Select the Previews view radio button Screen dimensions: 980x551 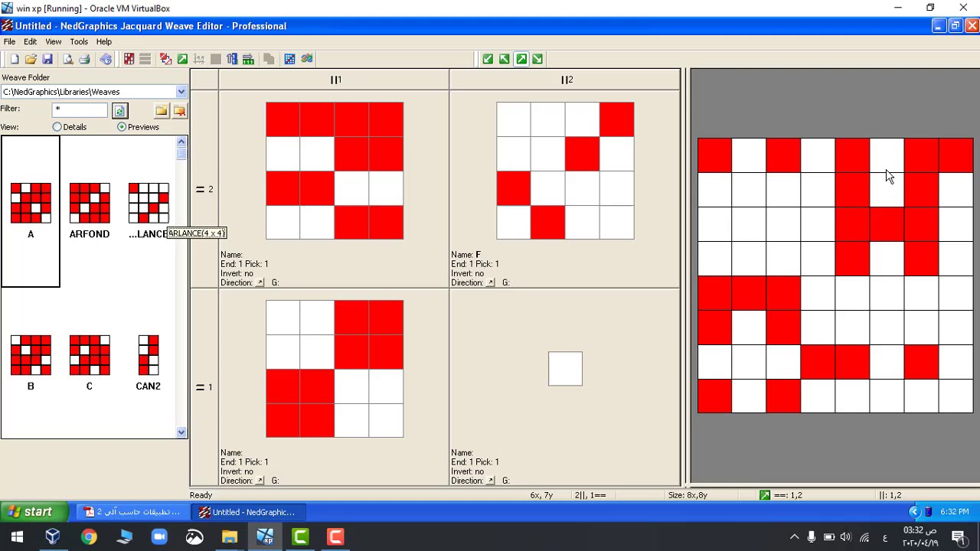(122, 127)
